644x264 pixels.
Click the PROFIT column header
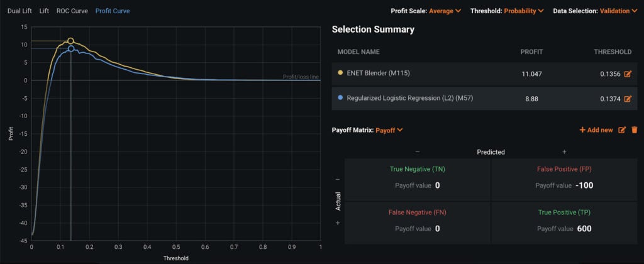coord(531,52)
